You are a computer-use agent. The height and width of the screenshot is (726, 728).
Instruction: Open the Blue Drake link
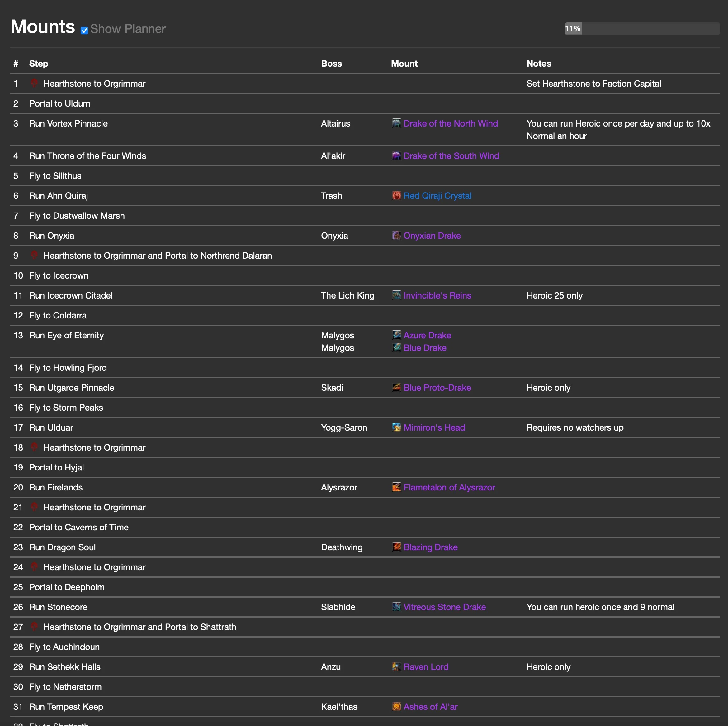point(425,348)
